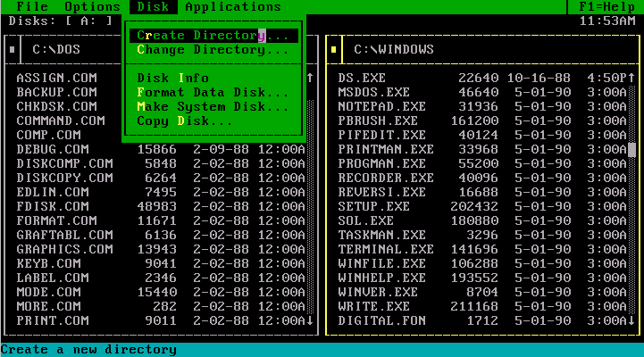Choose Create Directory... from Disk menu
This screenshot has width=644, height=357.
click(x=213, y=36)
